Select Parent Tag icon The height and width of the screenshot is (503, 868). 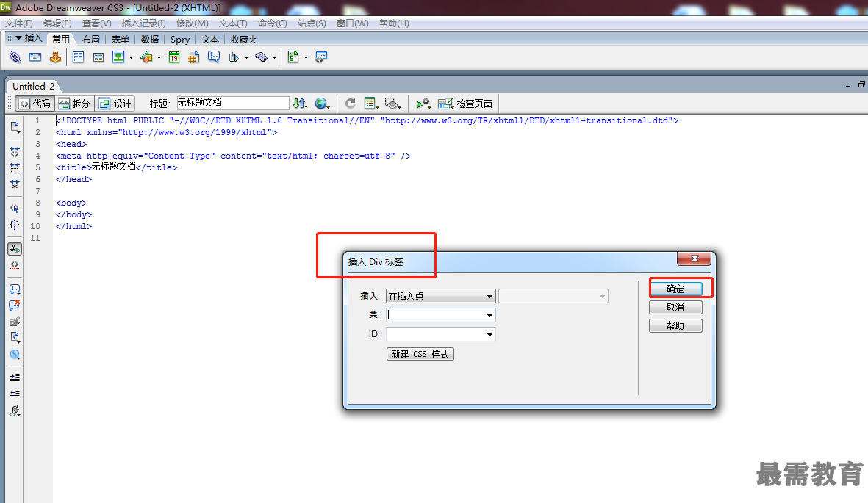[15, 209]
